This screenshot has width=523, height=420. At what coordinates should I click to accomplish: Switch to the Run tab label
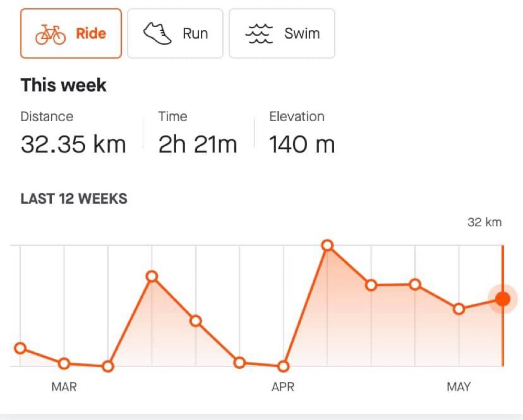tap(195, 34)
